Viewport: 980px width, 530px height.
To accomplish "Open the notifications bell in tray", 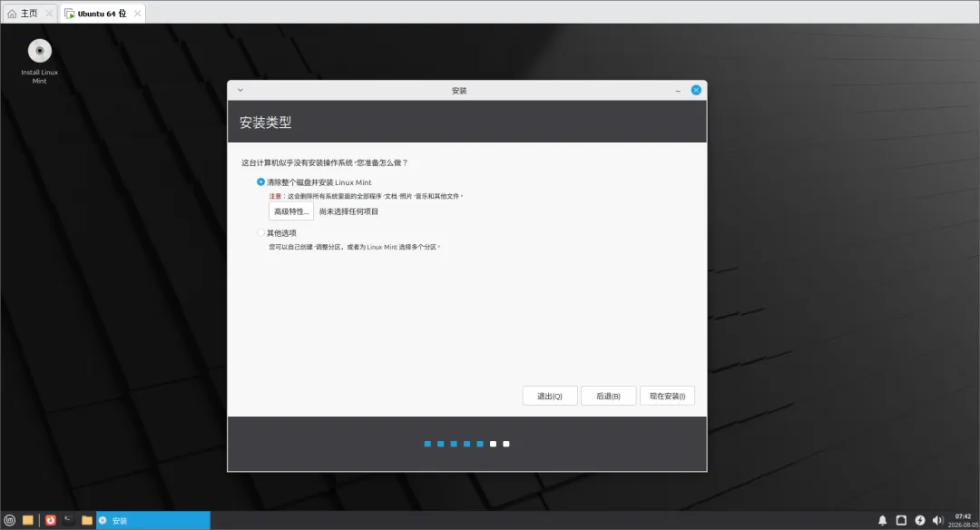I will pos(883,520).
